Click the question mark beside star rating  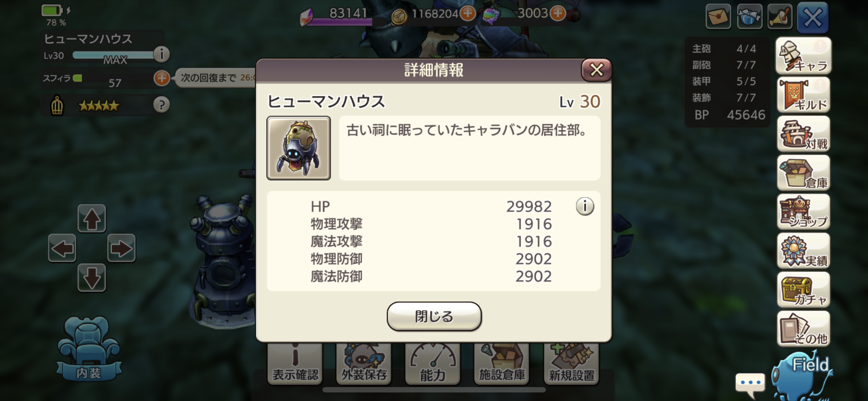click(x=161, y=105)
